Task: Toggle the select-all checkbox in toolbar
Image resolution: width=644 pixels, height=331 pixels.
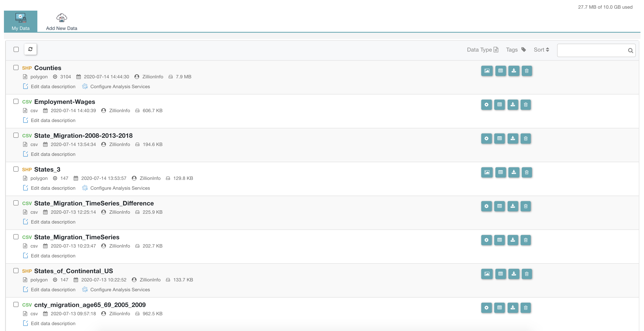Action: pyautogui.click(x=16, y=49)
